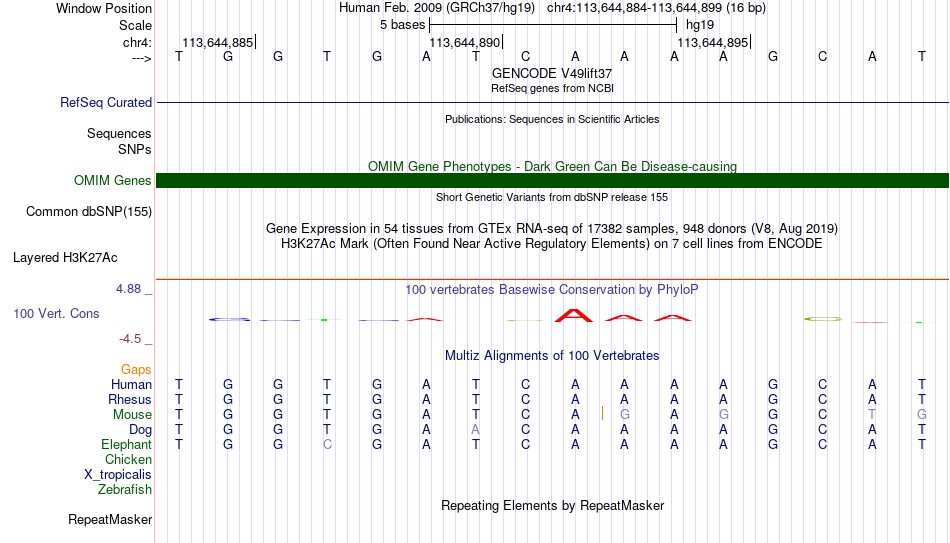Click the OMIM Gene Phenotypes green title
The image size is (950, 543).
point(552,167)
